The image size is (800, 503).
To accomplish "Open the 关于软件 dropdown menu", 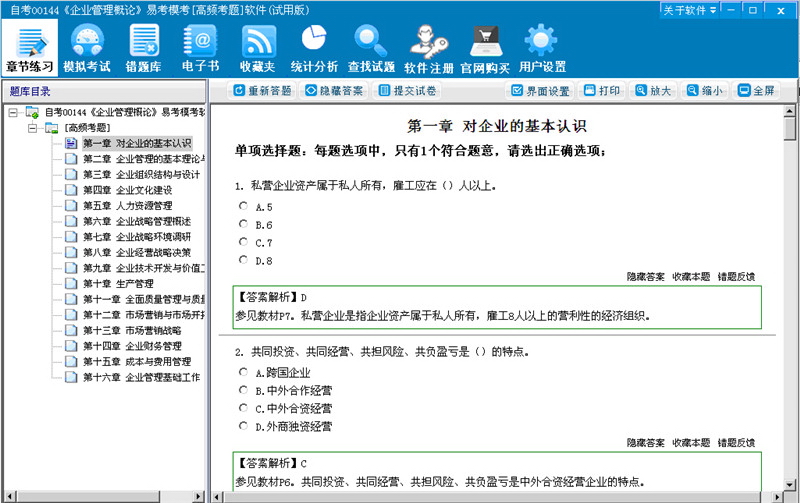I will point(689,10).
